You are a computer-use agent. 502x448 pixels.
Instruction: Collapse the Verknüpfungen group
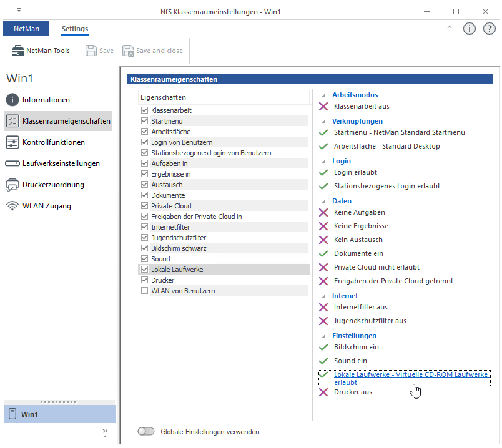tap(324, 121)
